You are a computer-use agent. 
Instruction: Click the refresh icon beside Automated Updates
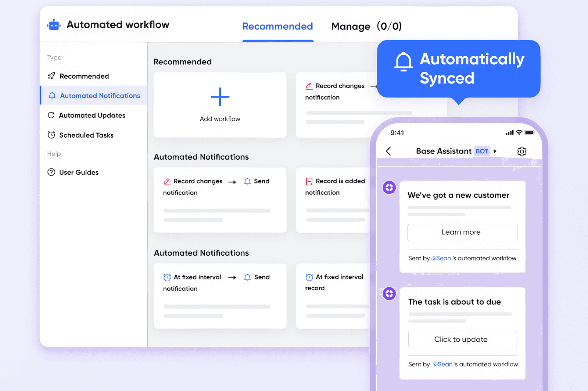51,115
